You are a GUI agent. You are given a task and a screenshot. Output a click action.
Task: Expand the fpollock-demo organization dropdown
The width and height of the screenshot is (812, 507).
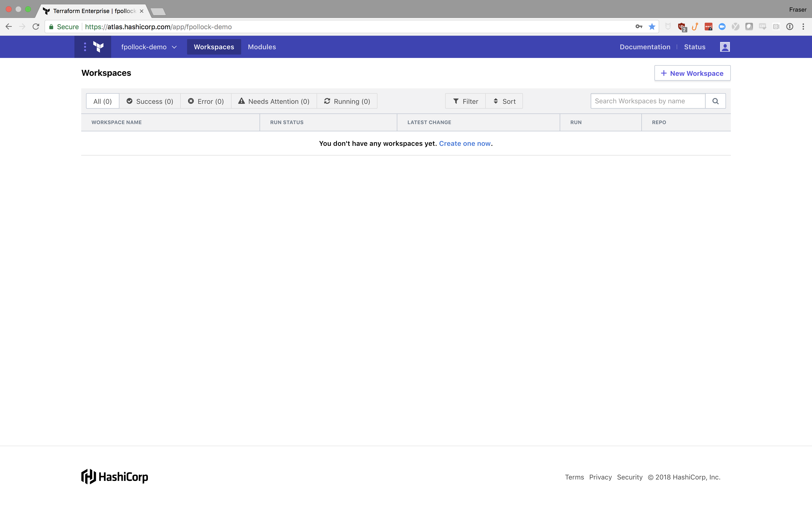coord(149,47)
